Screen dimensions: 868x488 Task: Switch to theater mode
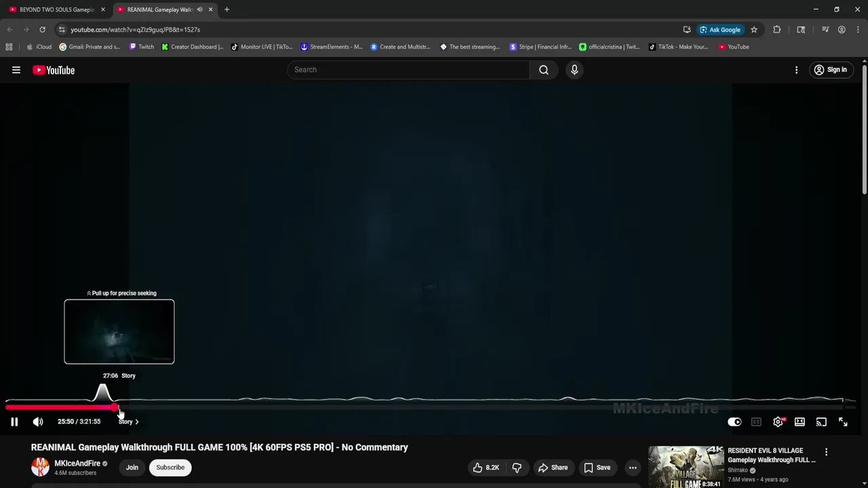pyautogui.click(x=800, y=422)
